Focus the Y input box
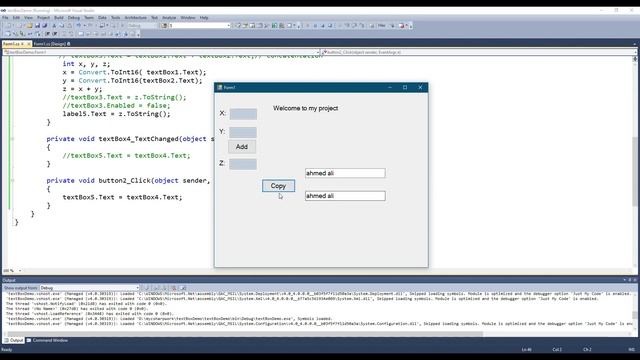Image resolution: width=640 pixels, height=360 pixels. tap(243, 132)
